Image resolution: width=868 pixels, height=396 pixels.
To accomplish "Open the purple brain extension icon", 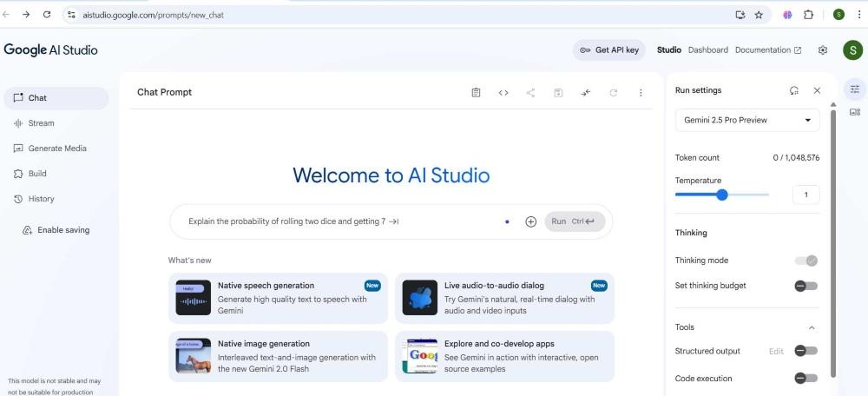I will (788, 15).
